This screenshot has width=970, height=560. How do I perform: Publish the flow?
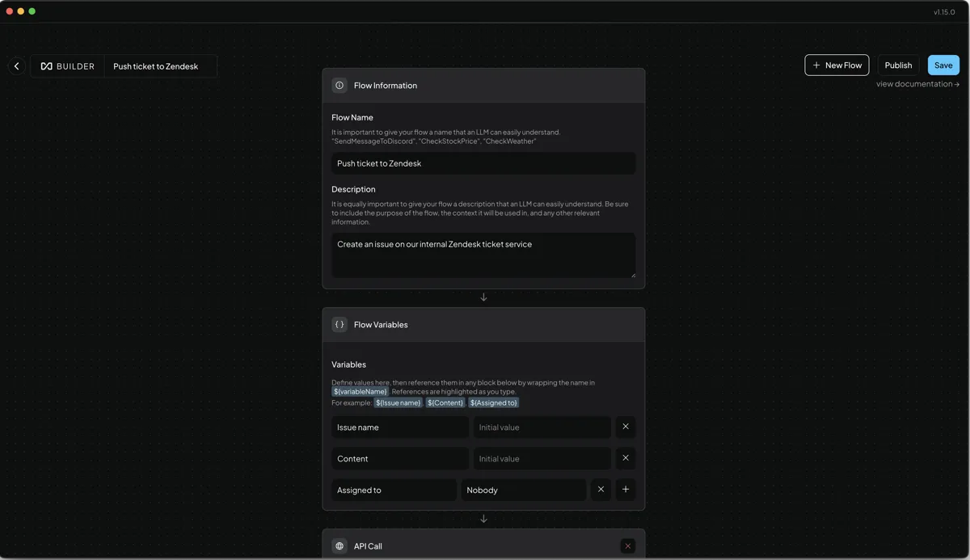(898, 65)
